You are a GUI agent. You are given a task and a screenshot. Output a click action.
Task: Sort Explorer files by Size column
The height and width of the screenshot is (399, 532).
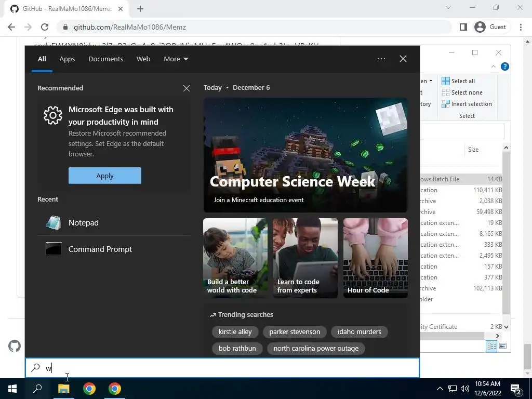tap(473, 150)
